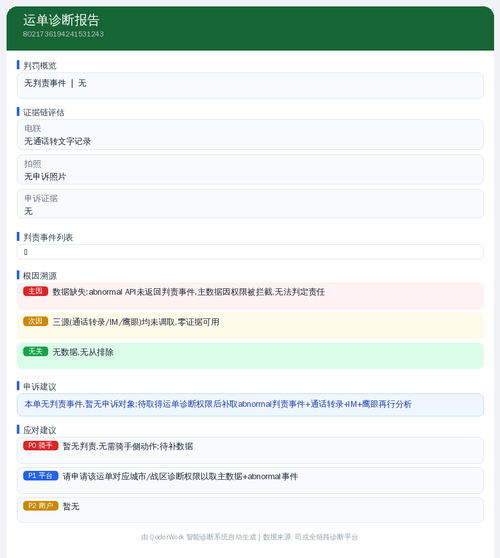Select the blue 本单无判责事件 appeal advice text
Image resolution: width=500 pixels, height=558 pixels.
[x=218, y=404]
